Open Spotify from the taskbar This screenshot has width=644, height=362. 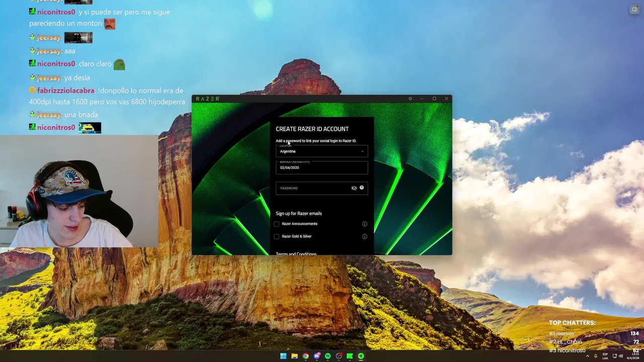pyautogui.click(x=328, y=356)
